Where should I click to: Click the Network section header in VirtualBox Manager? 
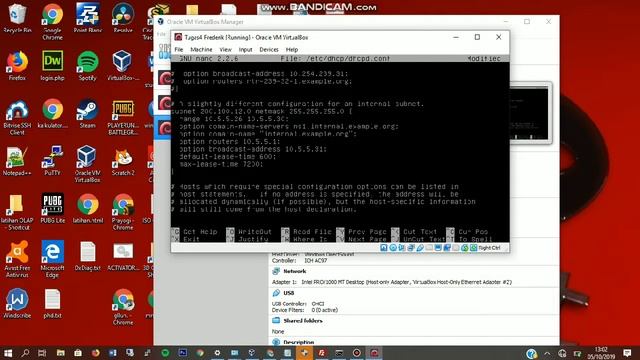click(295, 271)
